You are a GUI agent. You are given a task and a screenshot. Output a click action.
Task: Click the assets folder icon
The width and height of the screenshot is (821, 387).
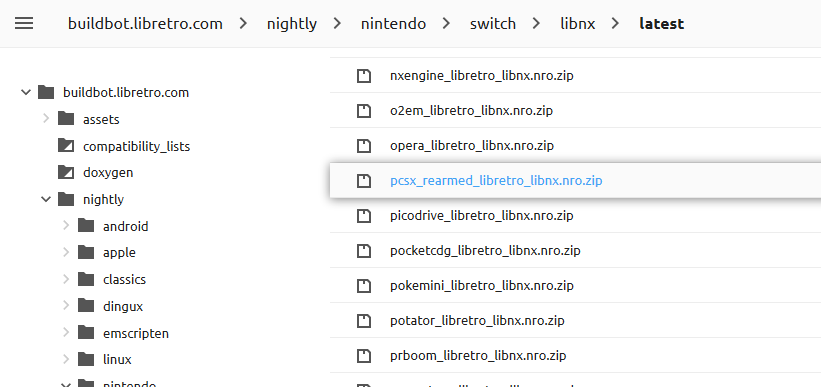pyautogui.click(x=66, y=119)
